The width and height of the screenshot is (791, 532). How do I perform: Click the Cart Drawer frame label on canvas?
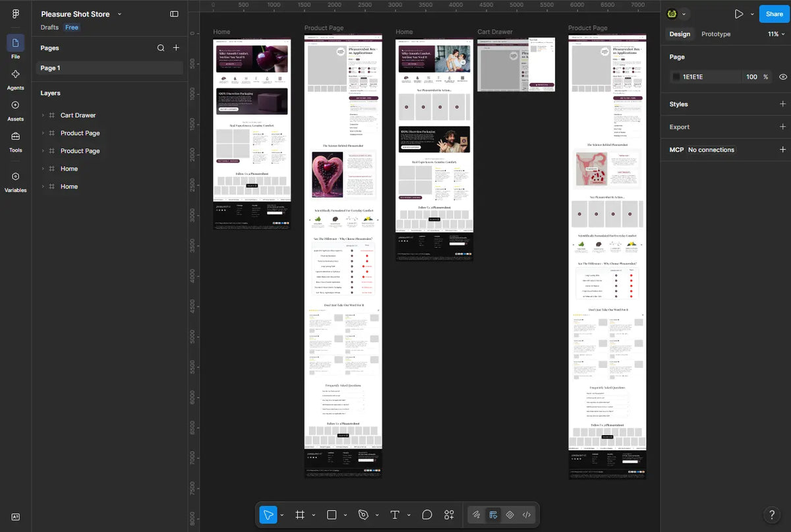point(495,32)
